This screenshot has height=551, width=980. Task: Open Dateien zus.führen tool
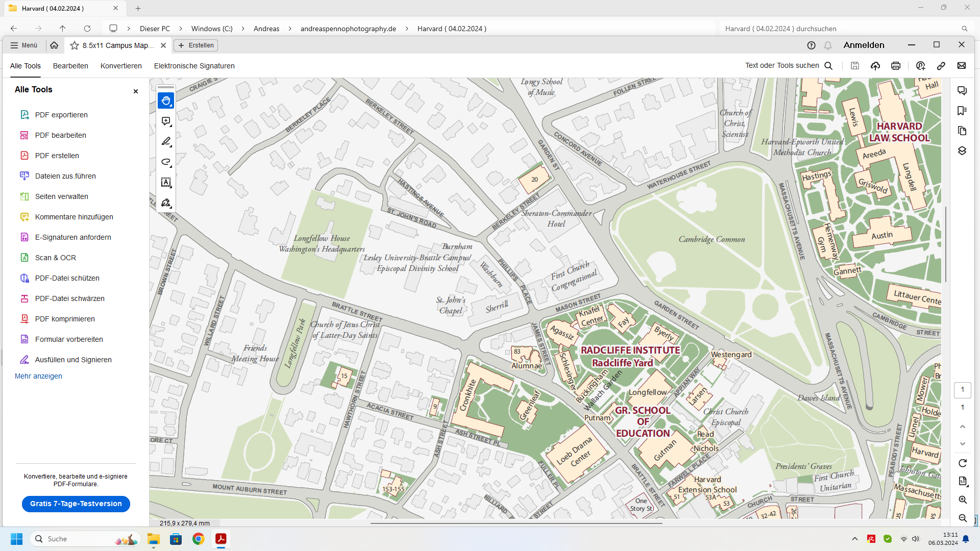click(65, 176)
